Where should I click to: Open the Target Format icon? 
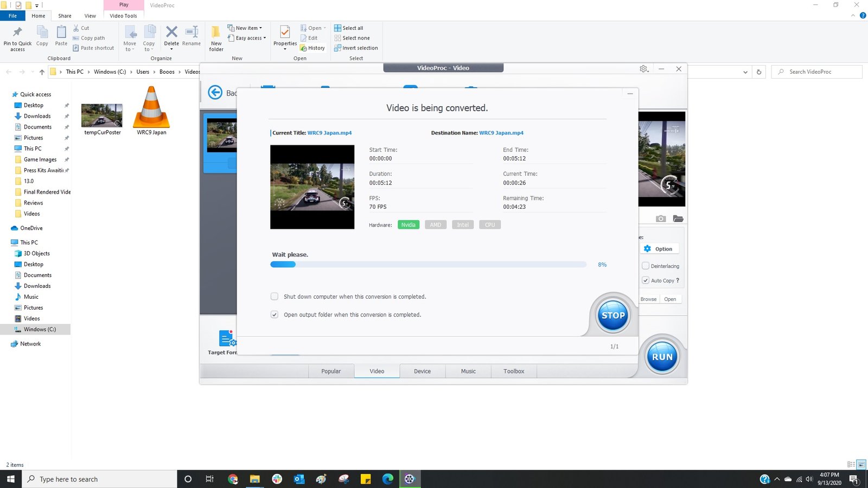[227, 338]
